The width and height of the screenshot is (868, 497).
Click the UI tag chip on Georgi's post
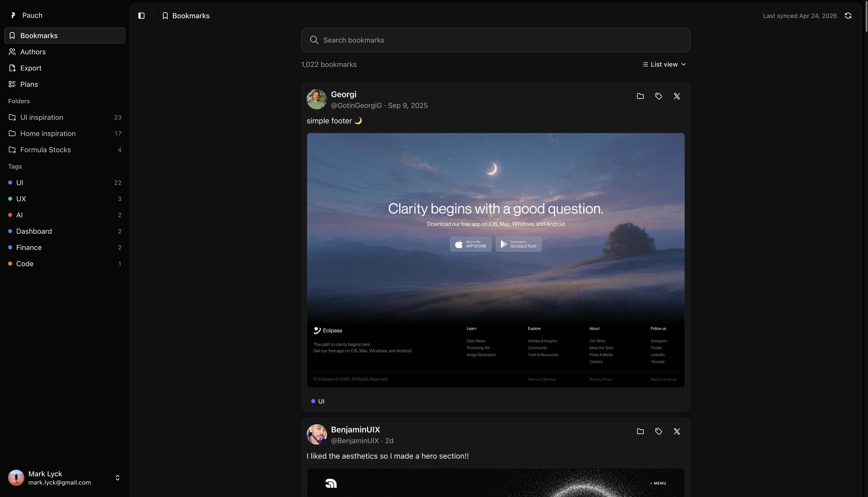tap(318, 401)
